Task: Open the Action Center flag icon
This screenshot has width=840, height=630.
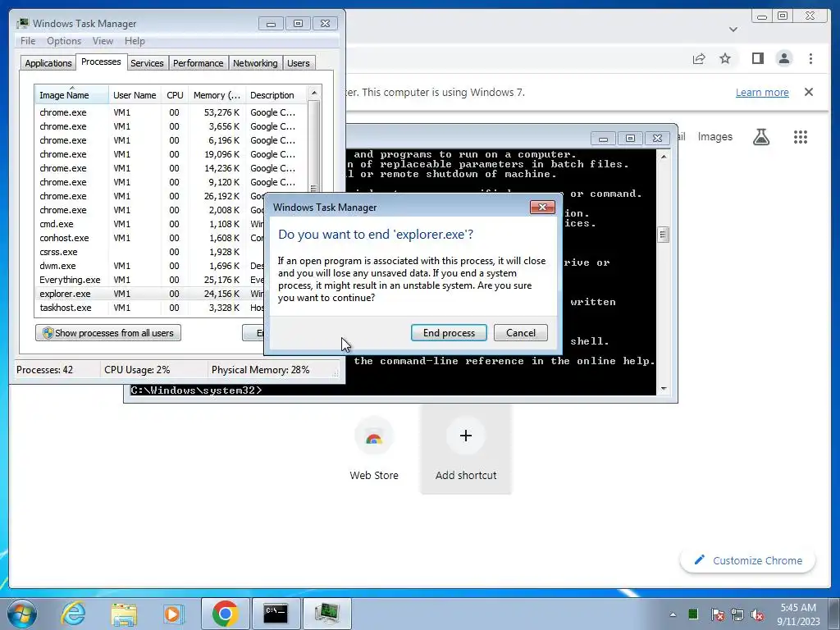Action: [717, 614]
